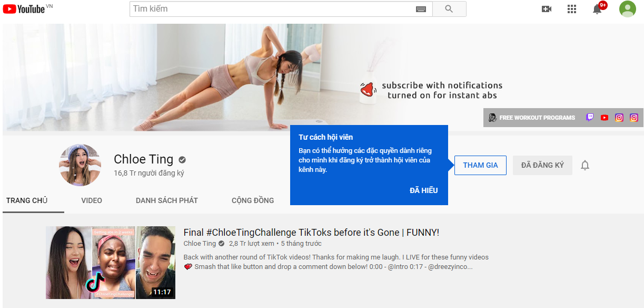Open the notifications bell in the top bar
This screenshot has height=308, width=644.
click(597, 9)
